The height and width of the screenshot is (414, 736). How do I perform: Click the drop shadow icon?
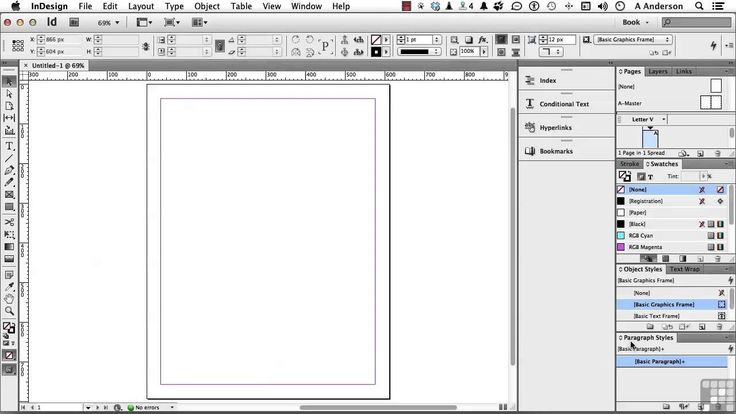tap(468, 39)
